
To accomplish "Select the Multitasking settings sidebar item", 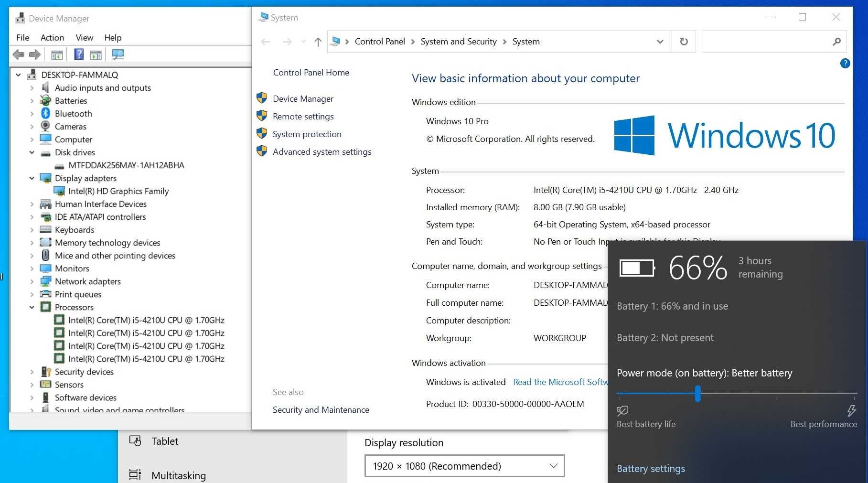I will (x=178, y=475).
